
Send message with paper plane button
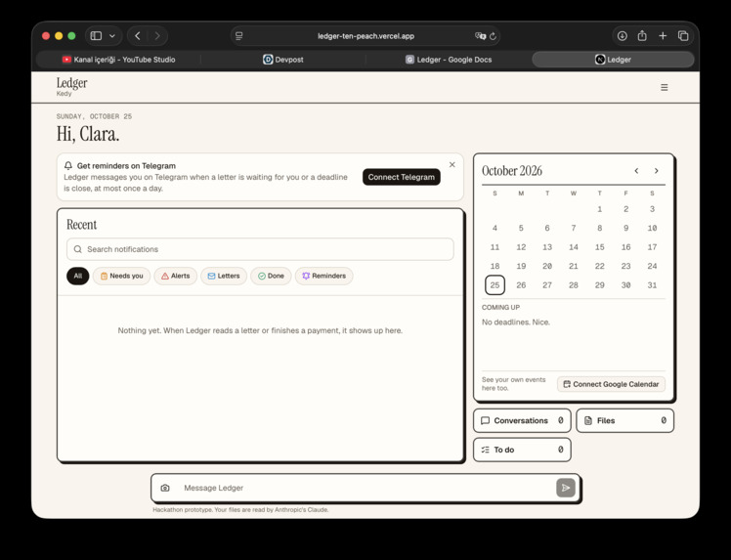coord(566,488)
